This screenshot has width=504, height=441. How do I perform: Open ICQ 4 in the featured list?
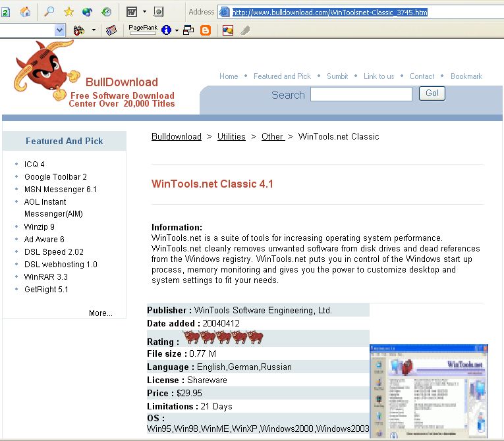tap(34, 165)
